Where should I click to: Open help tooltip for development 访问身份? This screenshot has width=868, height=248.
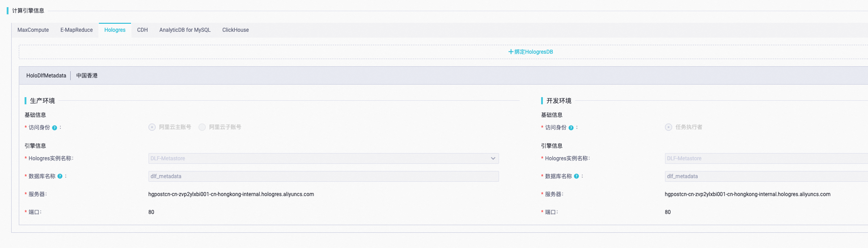coord(571,128)
